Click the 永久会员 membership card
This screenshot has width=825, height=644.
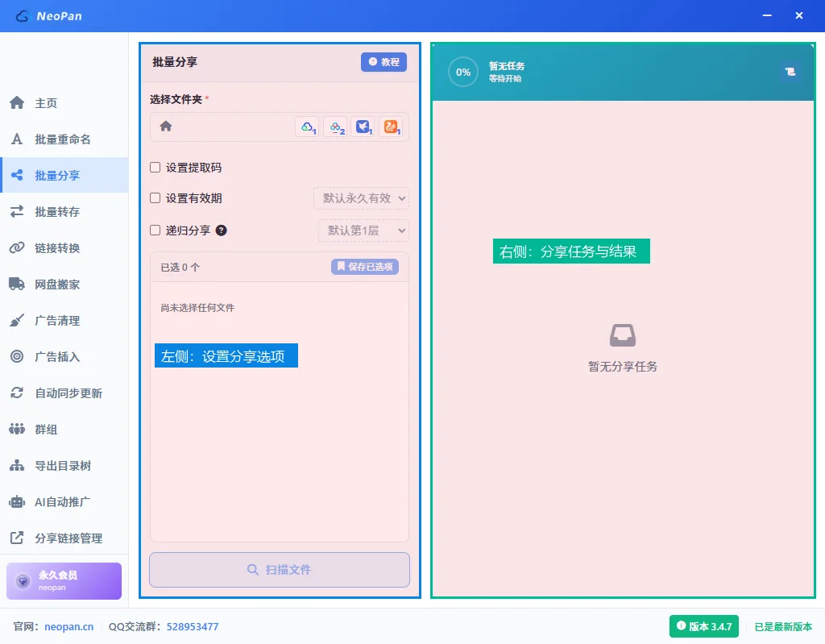(64, 581)
